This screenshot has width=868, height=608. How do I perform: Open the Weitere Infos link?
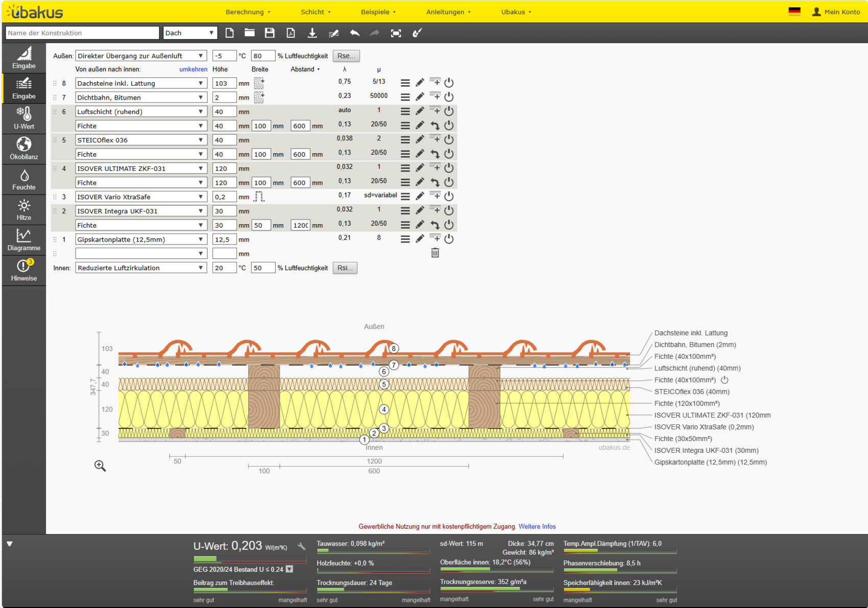[537, 527]
